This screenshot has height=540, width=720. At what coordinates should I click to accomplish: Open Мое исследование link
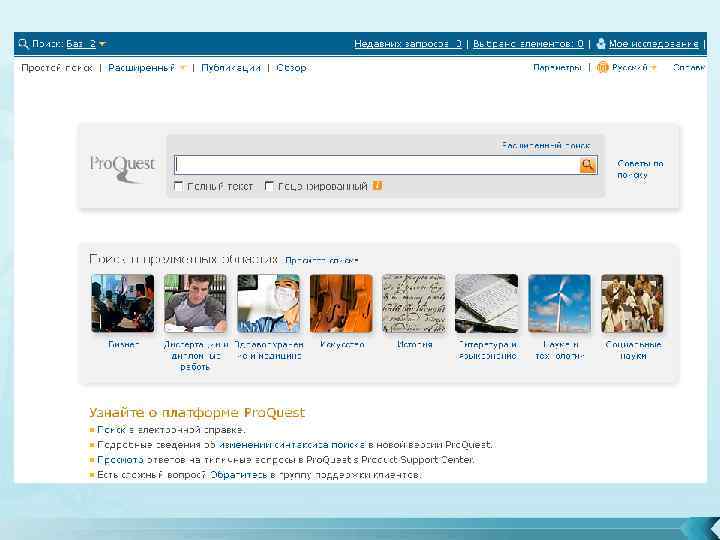coord(654,44)
